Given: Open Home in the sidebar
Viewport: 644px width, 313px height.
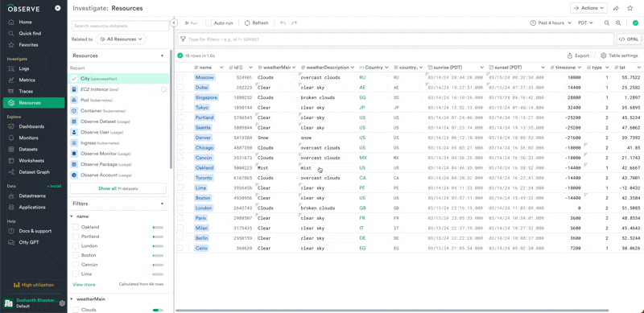Looking at the screenshot, I should click(x=25, y=23).
